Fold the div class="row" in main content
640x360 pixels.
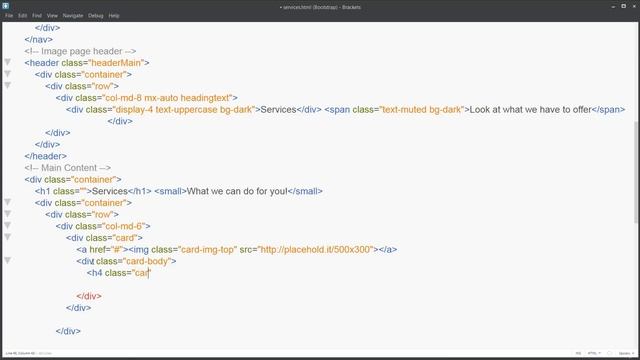coord(7,214)
